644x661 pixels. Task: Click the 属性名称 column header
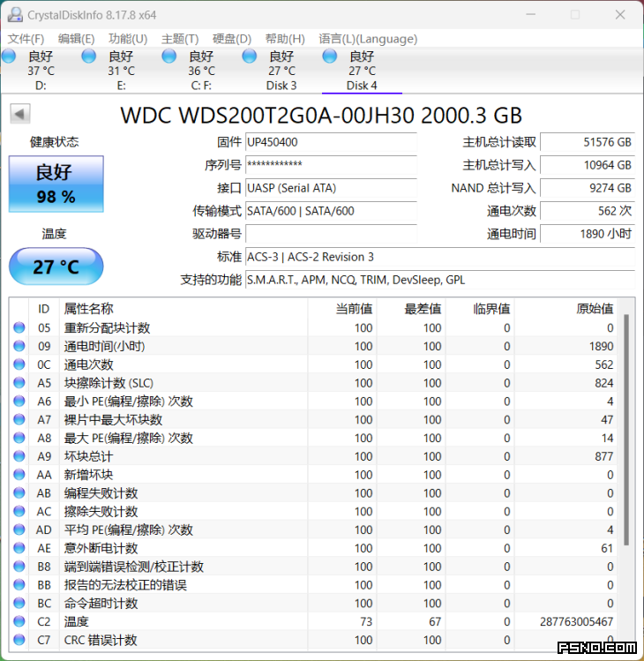click(x=183, y=309)
